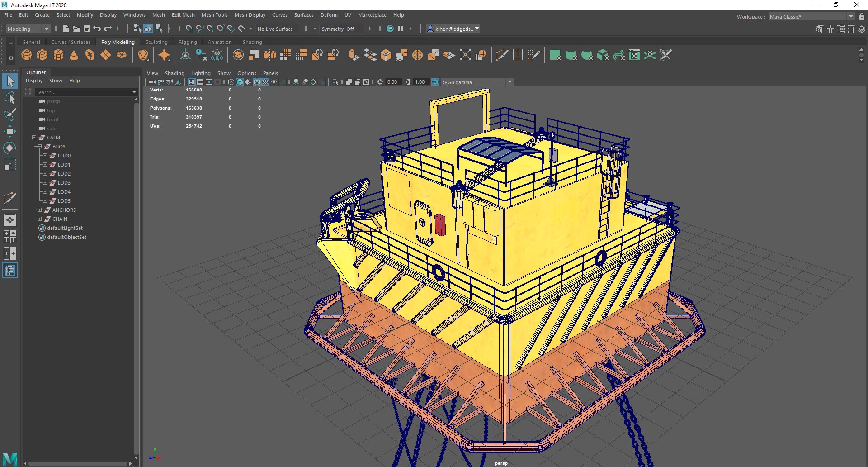Toggle the viewport grid display button
This screenshot has width=868, height=467.
click(x=192, y=82)
